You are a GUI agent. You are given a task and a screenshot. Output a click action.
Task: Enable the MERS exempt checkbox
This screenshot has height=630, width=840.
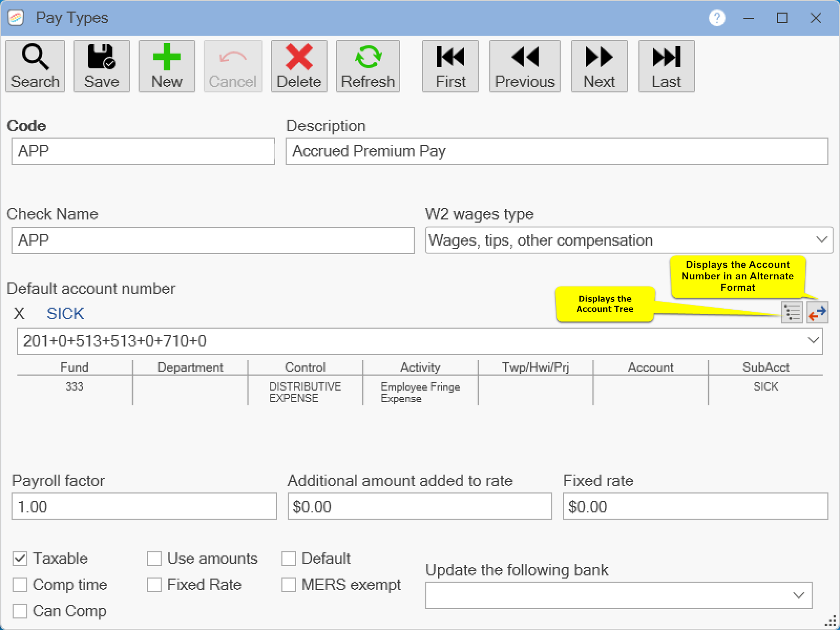tap(289, 585)
